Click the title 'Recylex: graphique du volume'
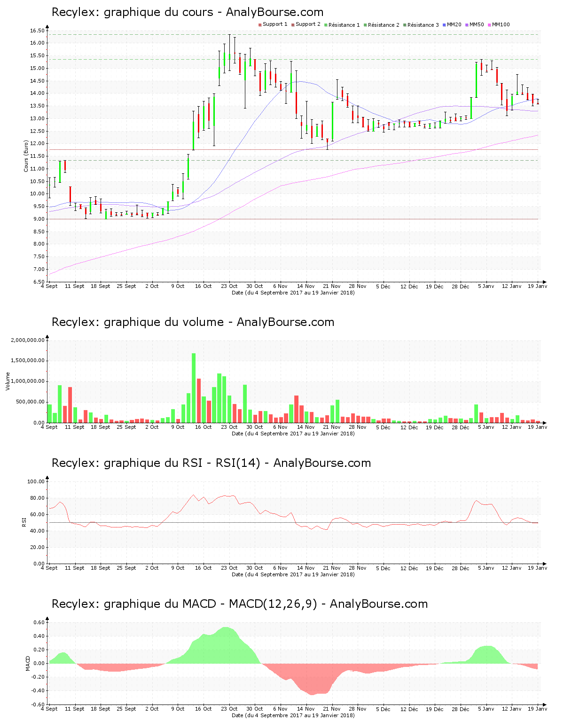Image resolution: width=564 pixels, height=728 pixels. pos(138,322)
